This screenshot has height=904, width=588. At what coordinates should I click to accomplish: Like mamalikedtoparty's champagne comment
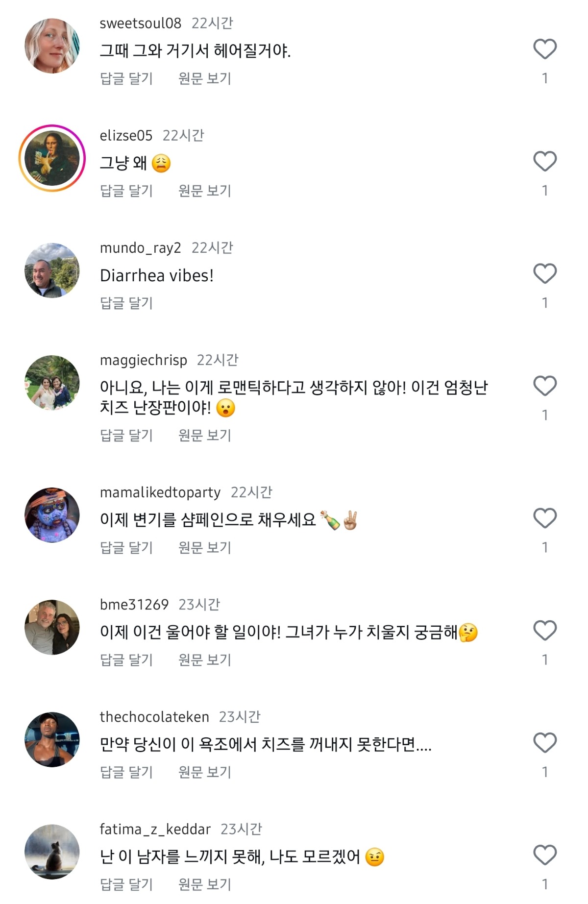545,518
